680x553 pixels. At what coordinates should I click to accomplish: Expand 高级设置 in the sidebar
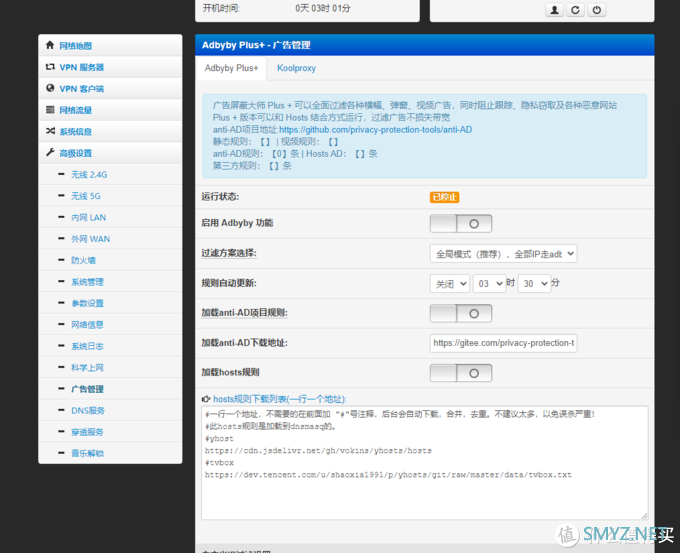(75, 153)
